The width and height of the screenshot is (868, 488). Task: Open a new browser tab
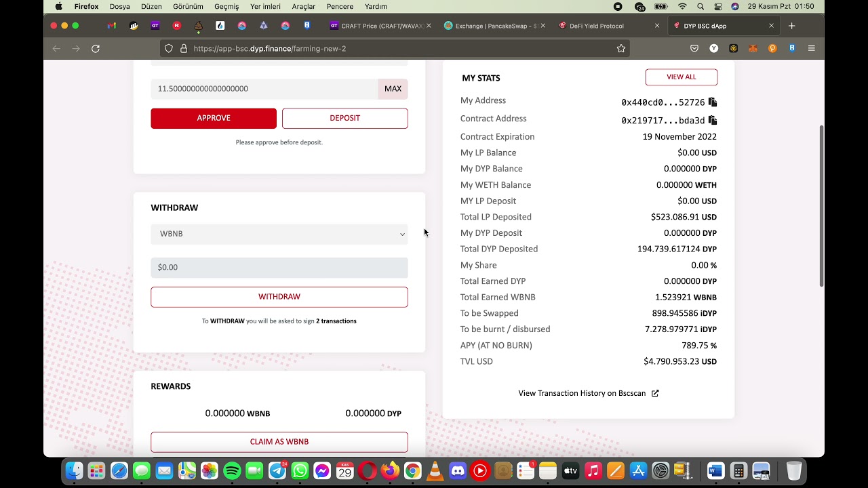point(791,26)
